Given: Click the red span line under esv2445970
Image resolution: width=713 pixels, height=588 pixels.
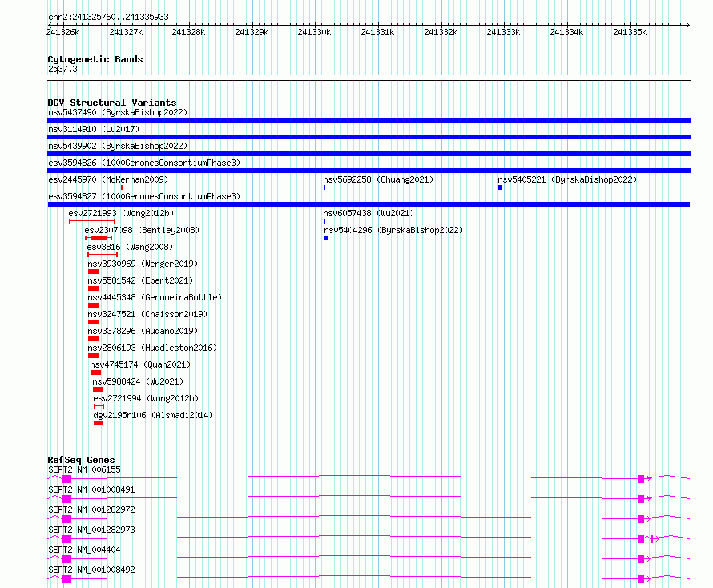Looking at the screenshot, I should coord(85,187).
